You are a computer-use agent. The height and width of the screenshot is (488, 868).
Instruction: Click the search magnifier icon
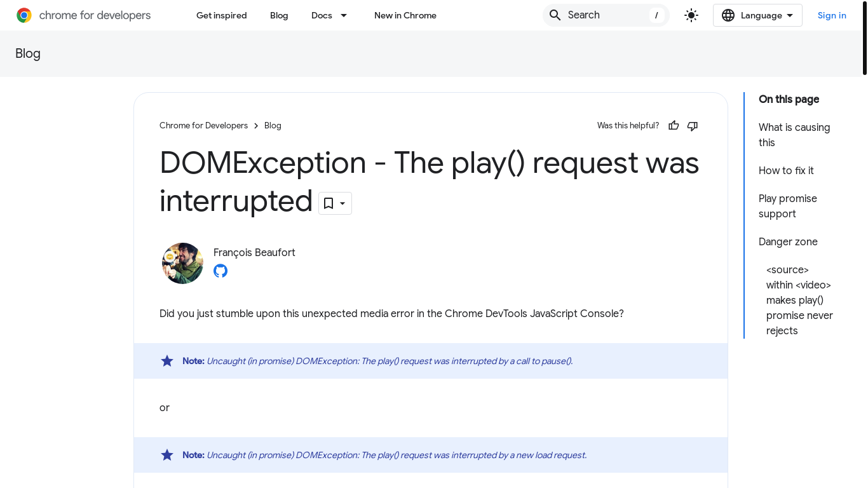coord(555,15)
